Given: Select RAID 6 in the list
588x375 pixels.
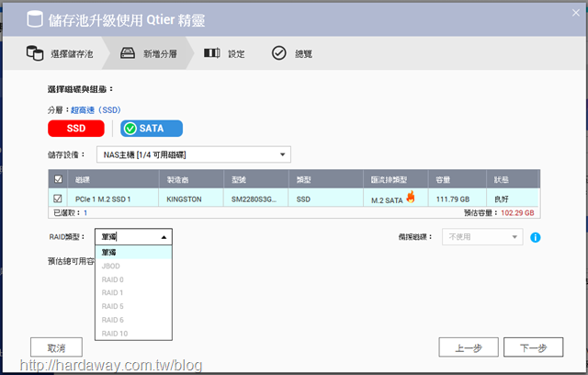Looking at the screenshot, I should tap(133, 320).
